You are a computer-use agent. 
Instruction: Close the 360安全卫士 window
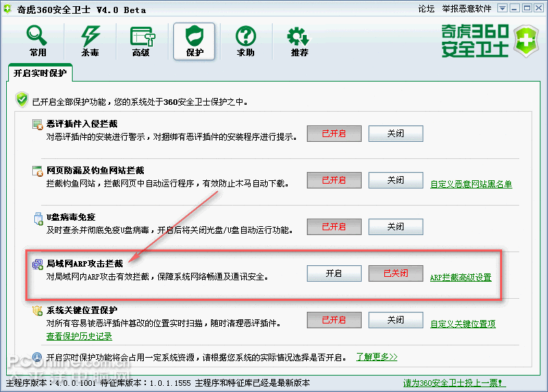[538, 8]
